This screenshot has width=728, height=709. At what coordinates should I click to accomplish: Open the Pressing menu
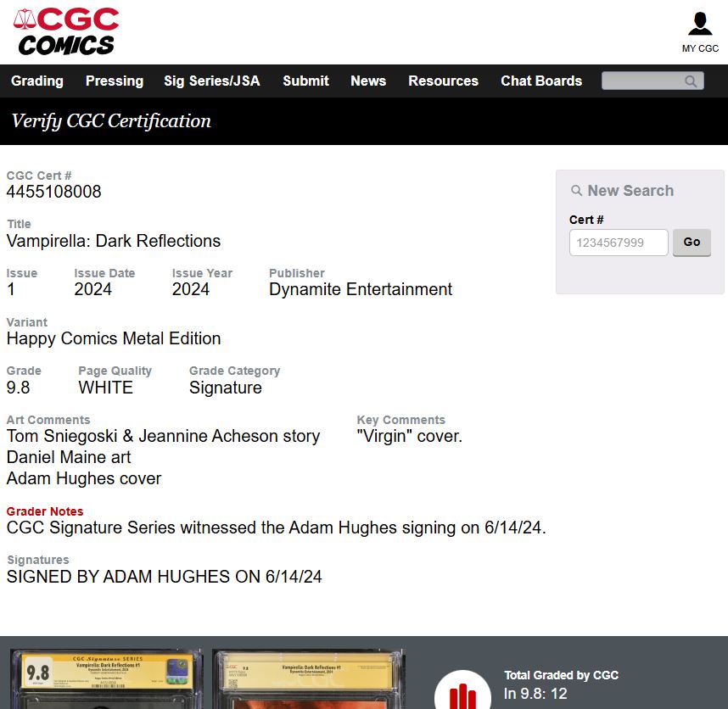(115, 81)
